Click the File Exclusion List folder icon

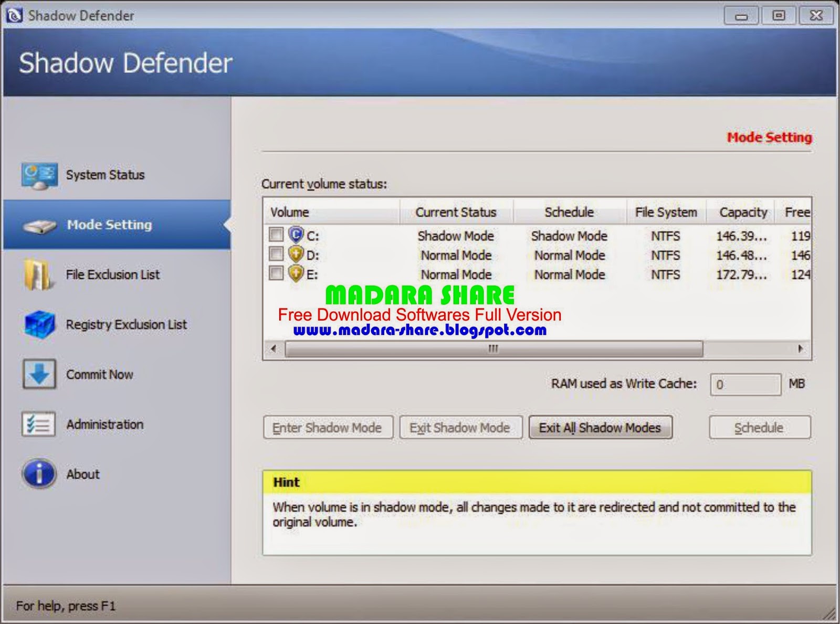[38, 274]
